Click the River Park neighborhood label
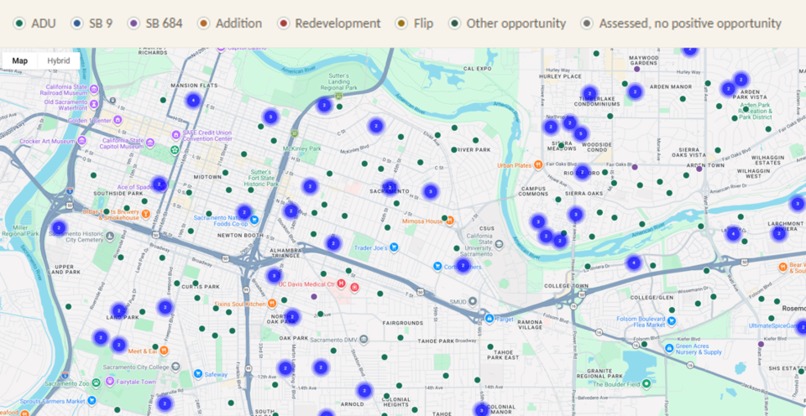 pyautogui.click(x=474, y=150)
